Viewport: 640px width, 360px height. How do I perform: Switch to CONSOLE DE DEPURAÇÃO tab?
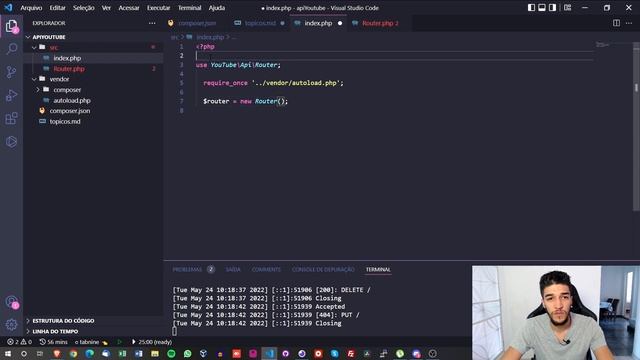coord(323,269)
